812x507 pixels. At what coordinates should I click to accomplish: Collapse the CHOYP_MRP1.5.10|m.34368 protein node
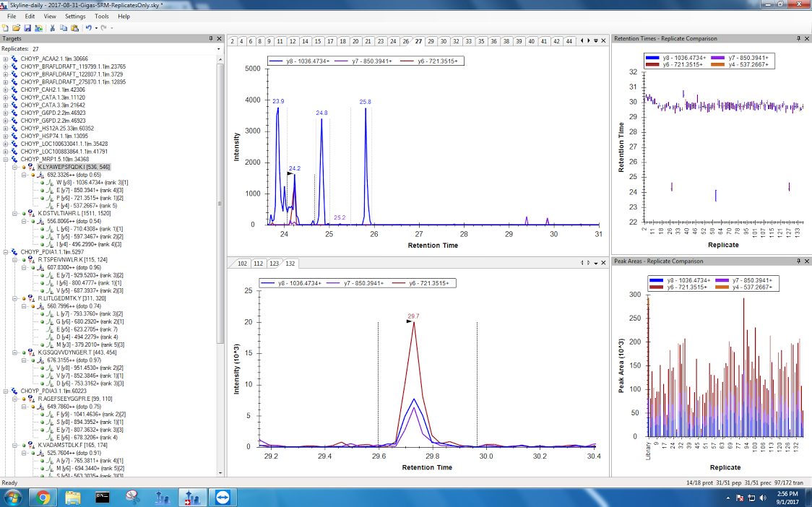(x=6, y=159)
